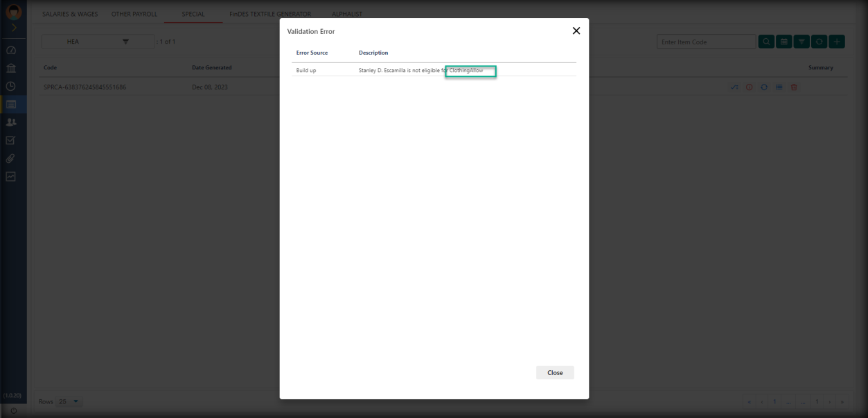Click the user avatar at top left
The width and height of the screenshot is (868, 418).
tap(11, 10)
